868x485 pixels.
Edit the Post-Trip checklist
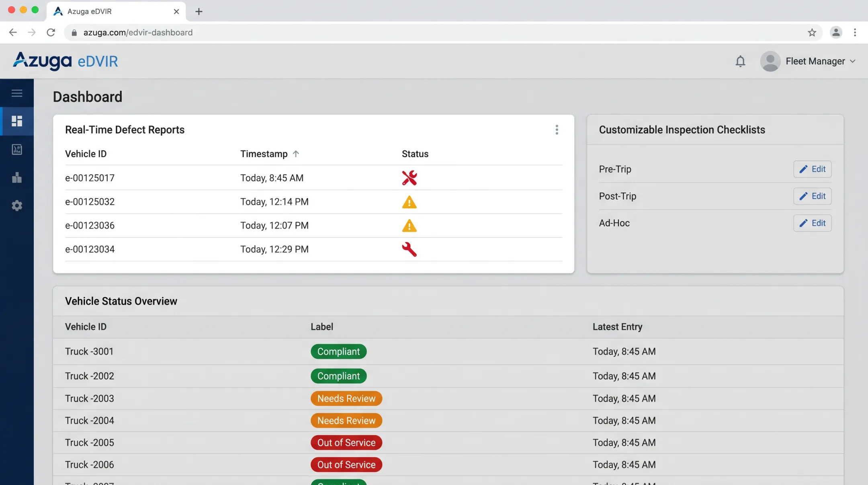[812, 196]
